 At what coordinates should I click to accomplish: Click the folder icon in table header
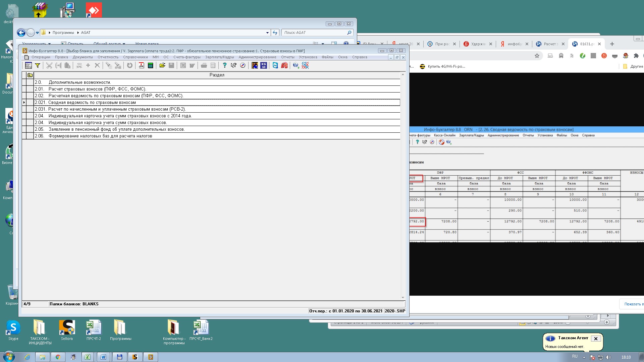30,75
